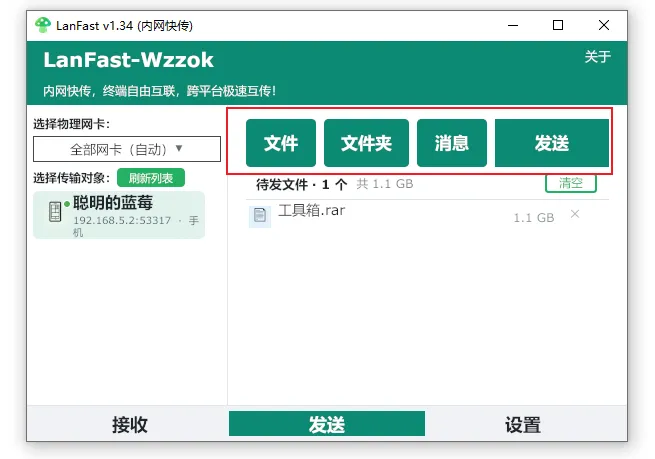Open the 全部网卡（自动）network card dropdown
Image resolution: width=655 pixels, height=459 pixels.
tap(127, 149)
